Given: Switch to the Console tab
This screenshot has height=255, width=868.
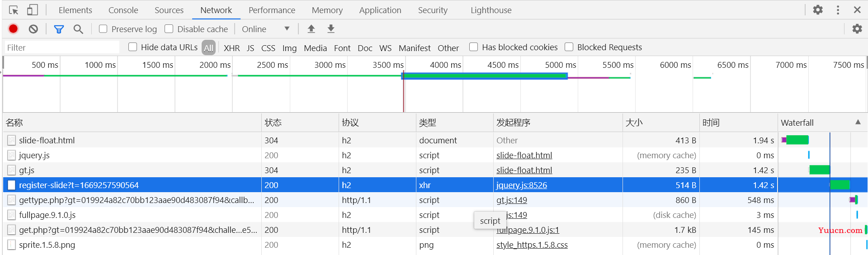Looking at the screenshot, I should [x=123, y=10].
